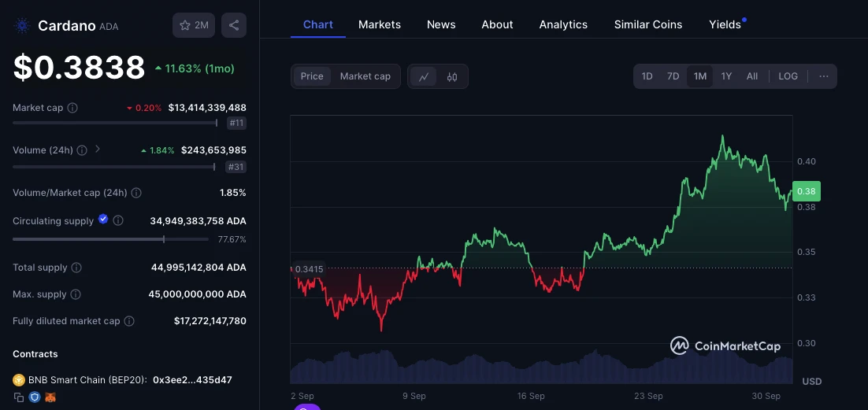Set chart range to All

(x=751, y=76)
